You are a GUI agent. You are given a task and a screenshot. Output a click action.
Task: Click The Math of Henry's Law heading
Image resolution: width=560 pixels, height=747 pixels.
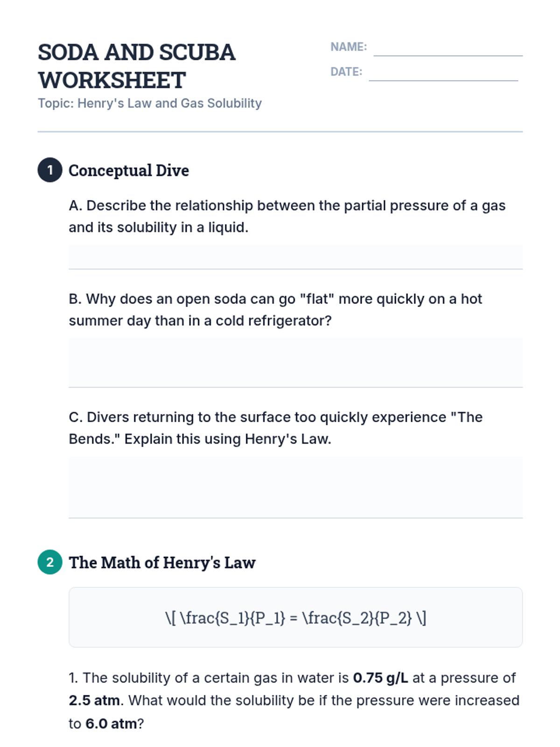(x=162, y=563)
